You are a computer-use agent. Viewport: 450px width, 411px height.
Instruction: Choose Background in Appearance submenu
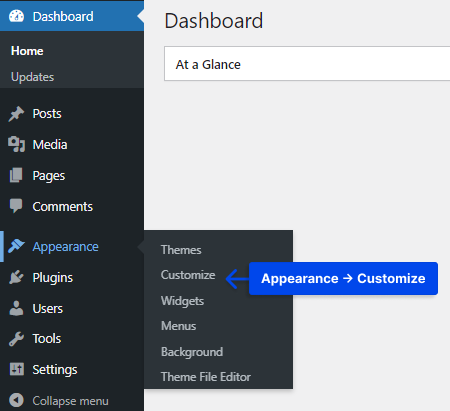pyautogui.click(x=192, y=352)
